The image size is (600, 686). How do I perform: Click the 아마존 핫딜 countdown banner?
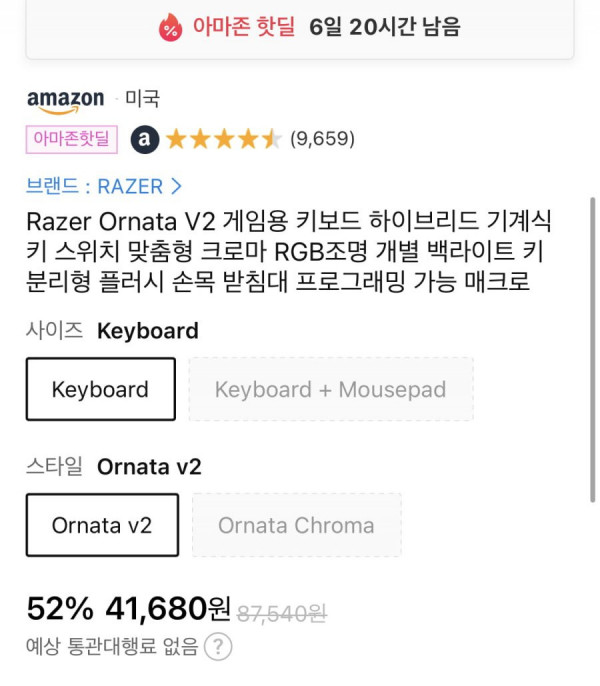pos(300,27)
